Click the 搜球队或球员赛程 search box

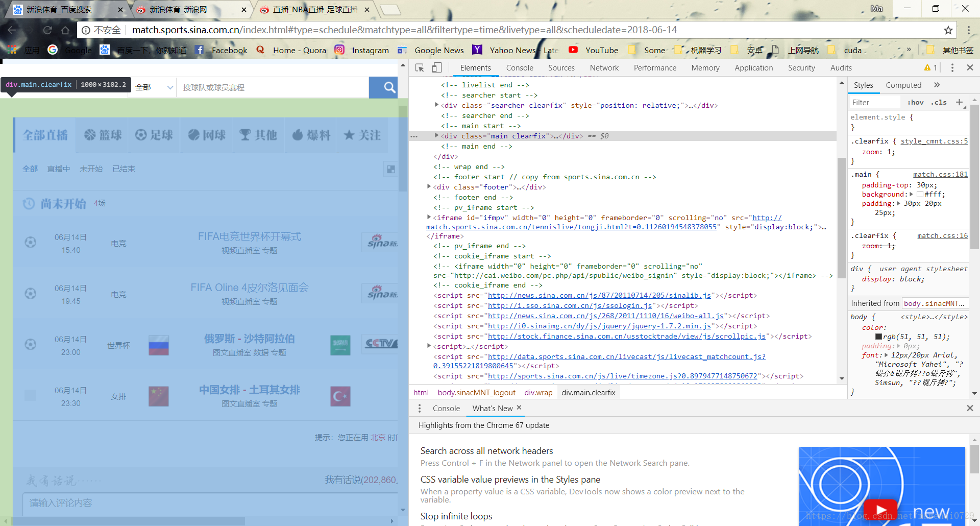[x=273, y=87]
